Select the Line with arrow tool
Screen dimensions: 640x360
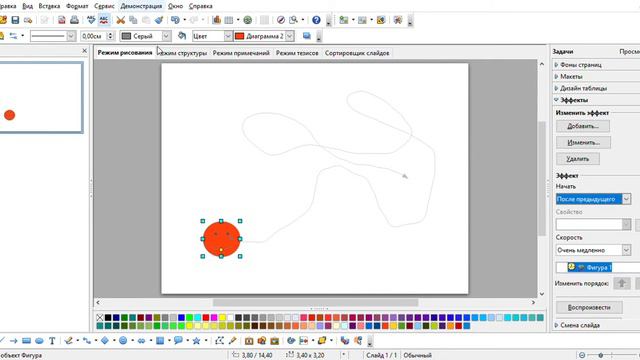point(13,340)
